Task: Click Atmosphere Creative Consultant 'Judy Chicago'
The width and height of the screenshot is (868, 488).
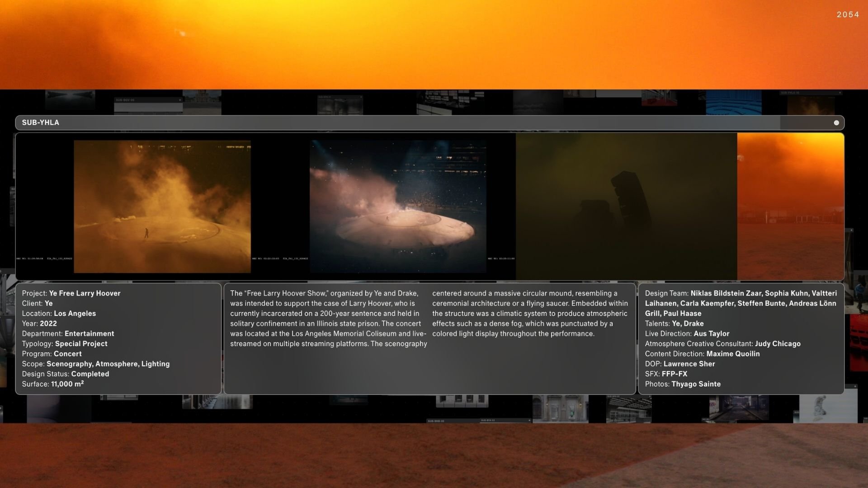Action: [778, 344]
